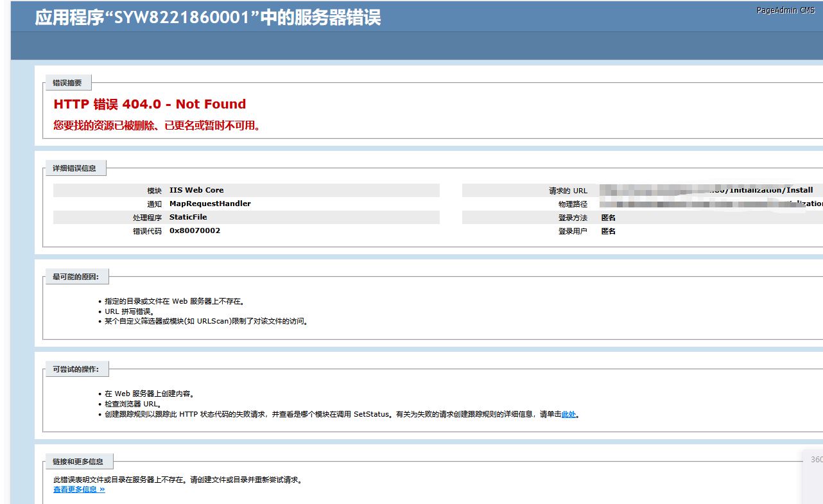
Task: Click the '匿名' value beside 登录方法
Action: pos(608,218)
